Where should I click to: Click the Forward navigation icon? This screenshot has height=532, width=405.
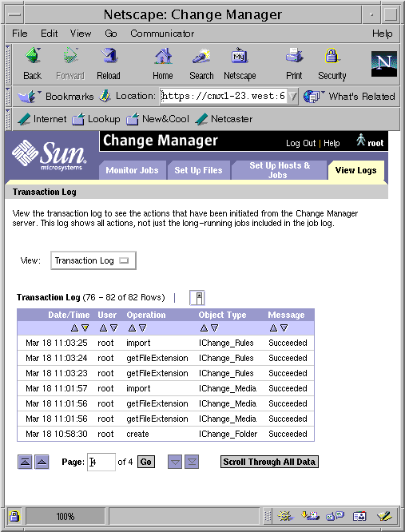[x=70, y=57]
